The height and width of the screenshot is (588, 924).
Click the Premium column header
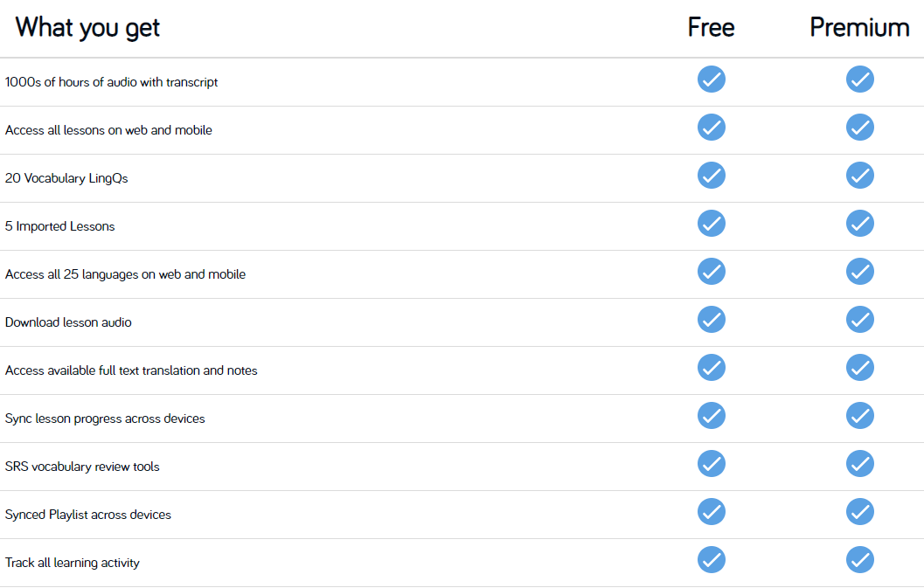pyautogui.click(x=860, y=28)
